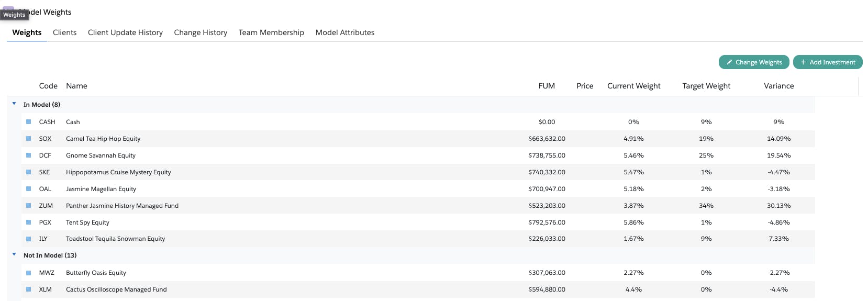Screen dimensions: 868x301
Task: Click the blue square icon beside CASH
Action: (x=29, y=122)
